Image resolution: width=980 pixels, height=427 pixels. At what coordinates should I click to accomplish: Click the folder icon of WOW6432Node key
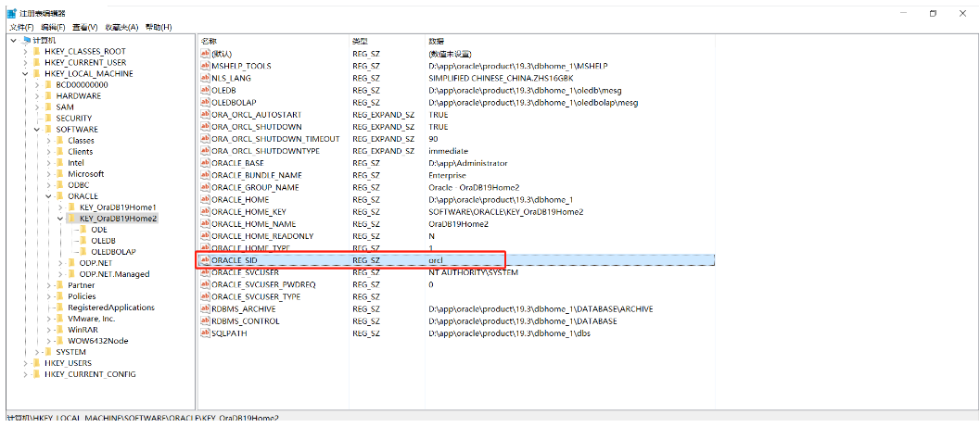point(60,341)
